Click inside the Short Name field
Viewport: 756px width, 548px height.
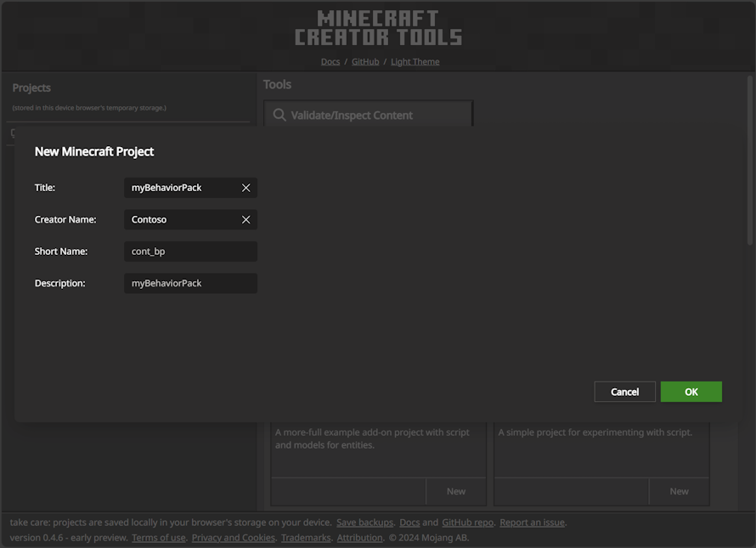189,251
